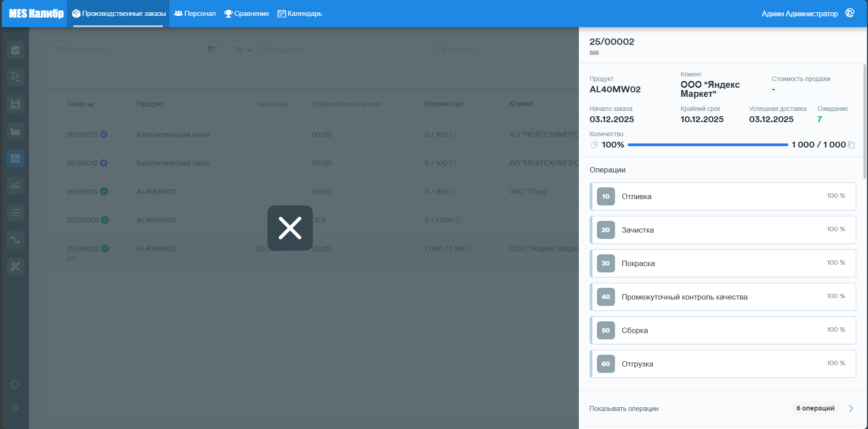The height and width of the screenshot is (429, 868).
Task: Copy quantity icon in 26/00010 row
Action: (453, 191)
